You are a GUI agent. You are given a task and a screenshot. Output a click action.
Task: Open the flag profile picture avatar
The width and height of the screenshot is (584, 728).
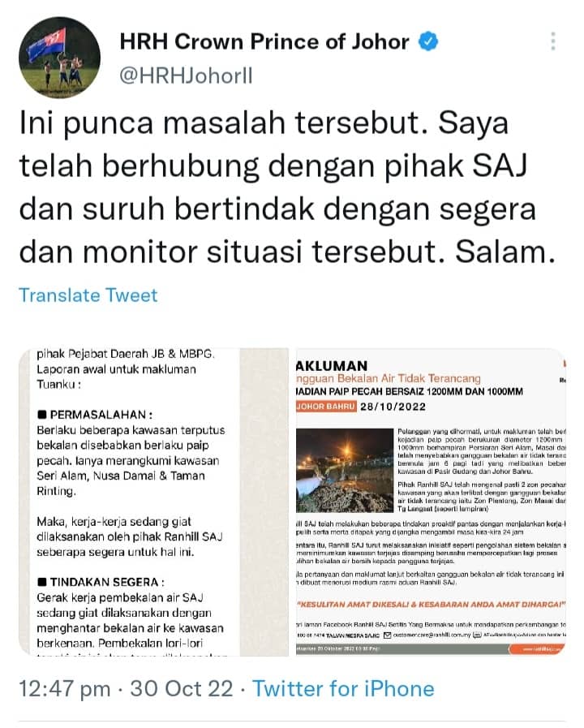(59, 57)
